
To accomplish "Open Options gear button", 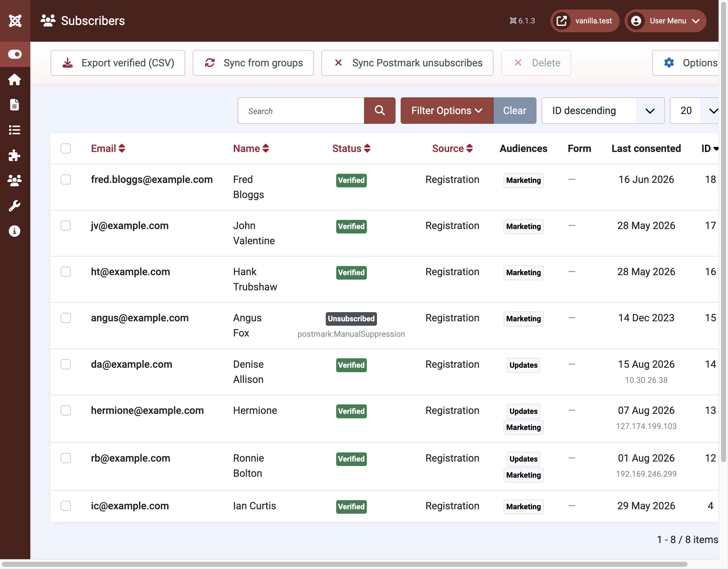I will click(x=686, y=63).
